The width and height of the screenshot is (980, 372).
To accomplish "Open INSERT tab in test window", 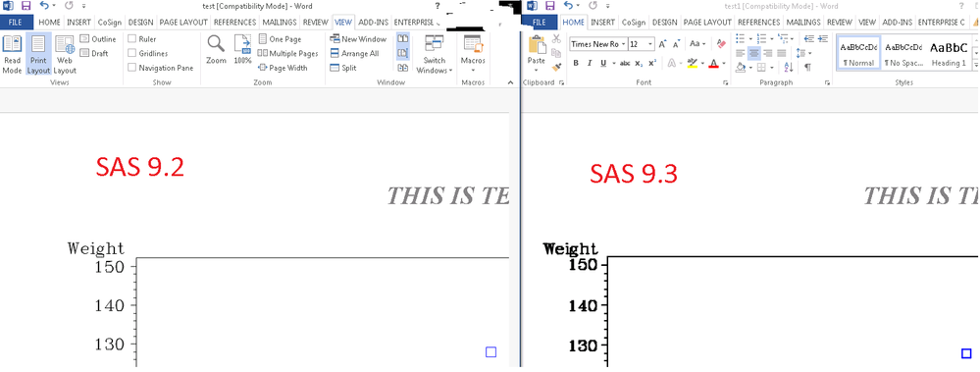I will pos(78,22).
